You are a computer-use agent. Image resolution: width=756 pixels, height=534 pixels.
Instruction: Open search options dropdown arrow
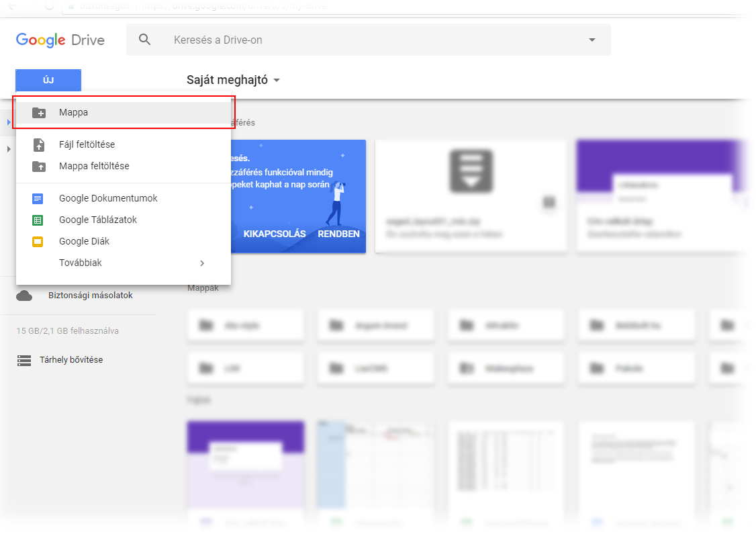(592, 40)
